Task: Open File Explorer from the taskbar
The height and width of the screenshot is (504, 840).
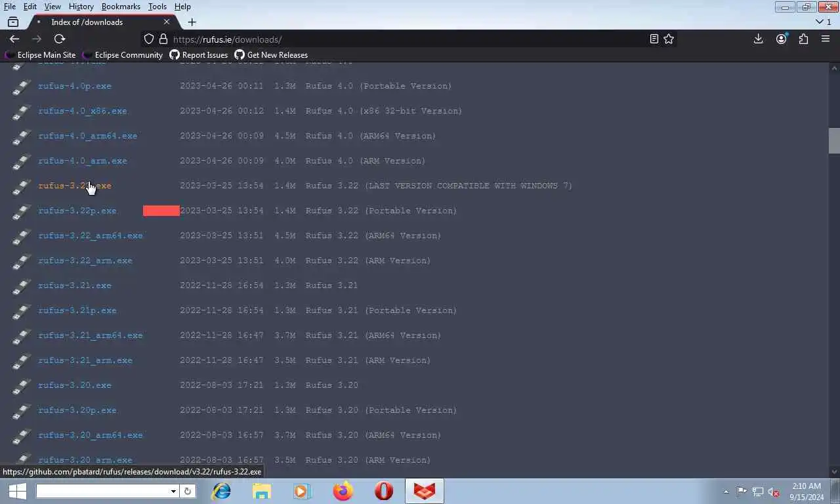Action: [x=261, y=491]
